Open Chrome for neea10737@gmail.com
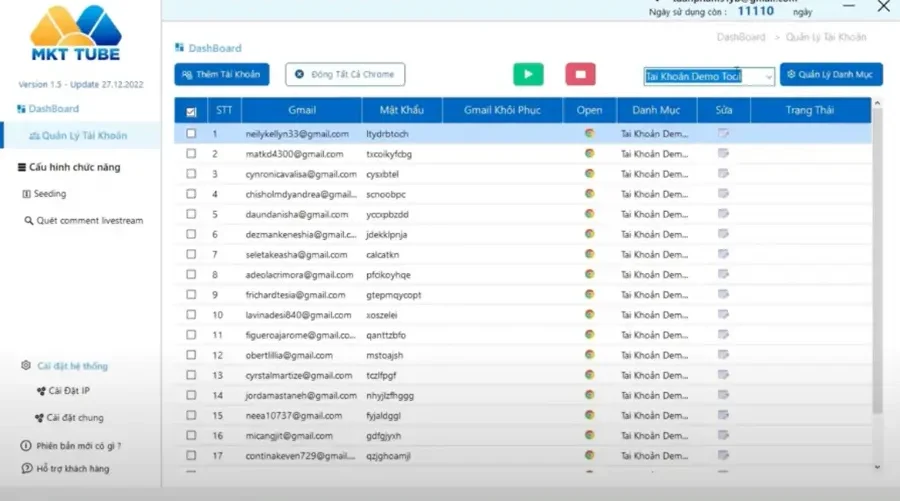Viewport: 900px width, 501px height. click(x=589, y=415)
